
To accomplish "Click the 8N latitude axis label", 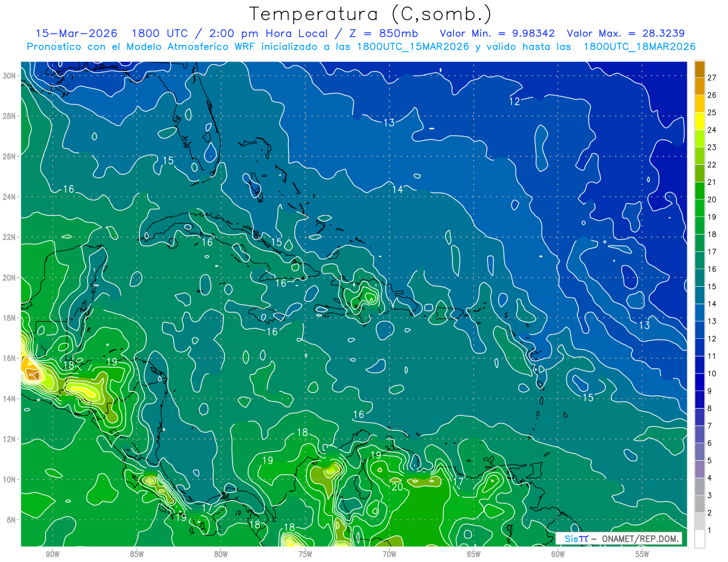I will coord(12,520).
